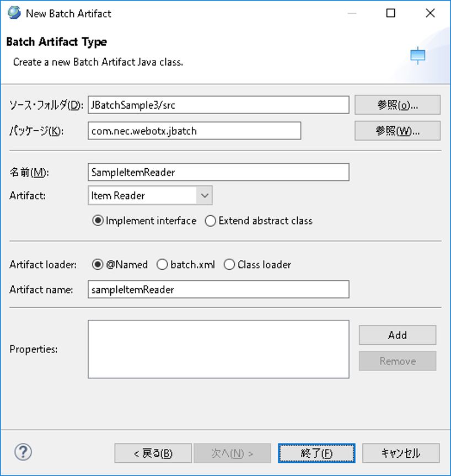The width and height of the screenshot is (451, 476).
Task: Click the Artifact name text field
Action: pos(218,290)
